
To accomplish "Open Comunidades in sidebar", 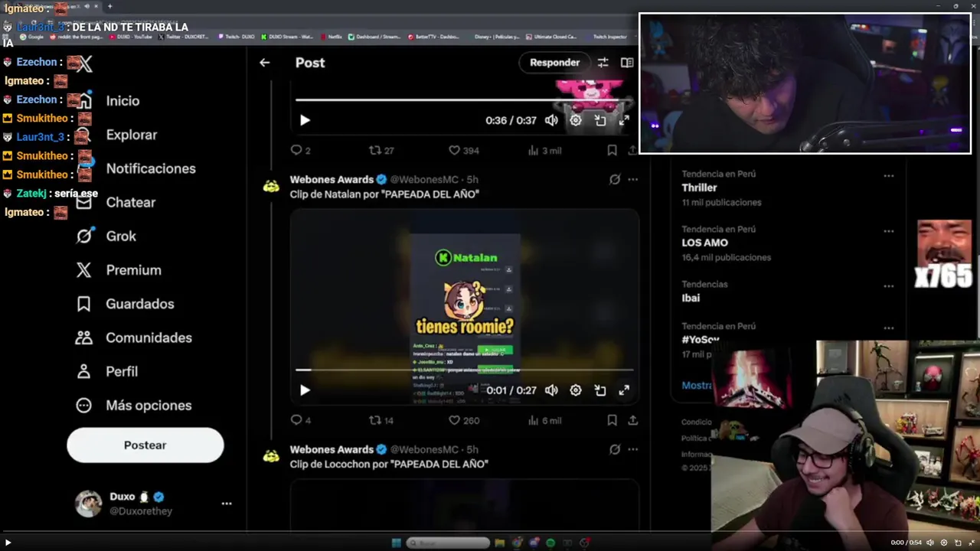I will (134, 337).
